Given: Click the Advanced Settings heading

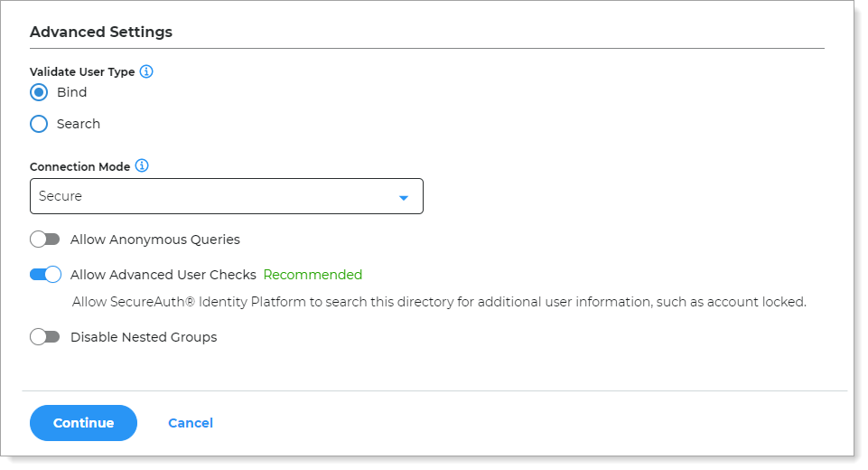Looking at the screenshot, I should coord(101,32).
